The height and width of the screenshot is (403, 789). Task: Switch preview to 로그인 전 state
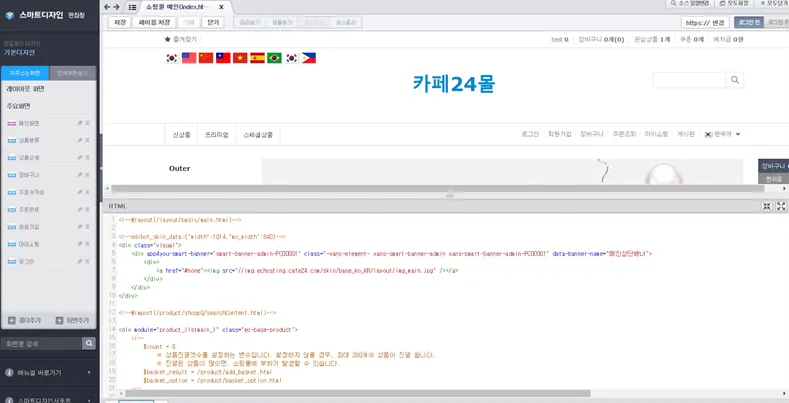[749, 23]
